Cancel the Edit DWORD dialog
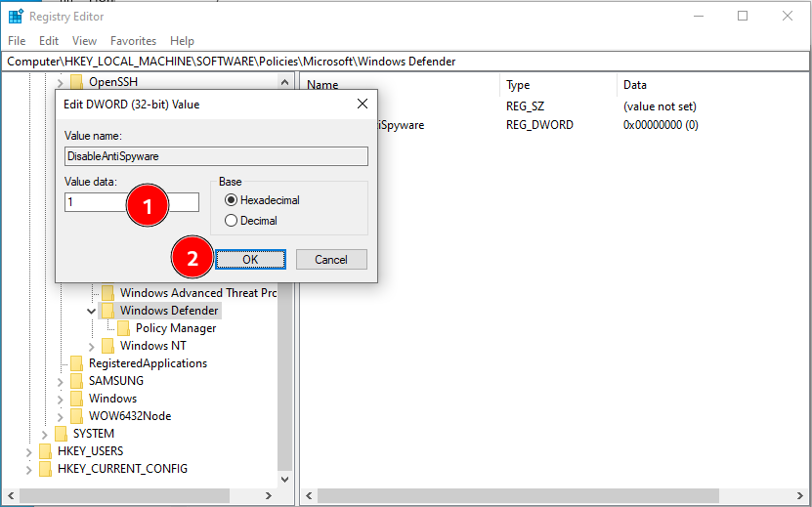 tap(330, 259)
